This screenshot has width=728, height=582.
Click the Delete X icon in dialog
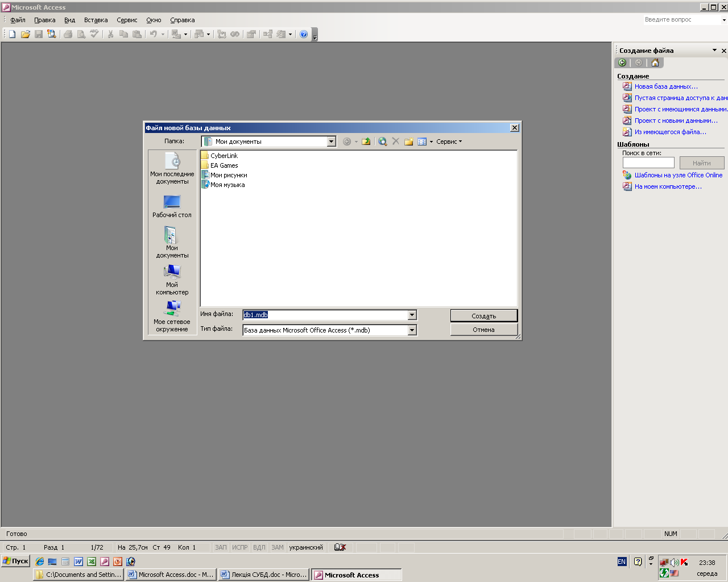tap(396, 142)
